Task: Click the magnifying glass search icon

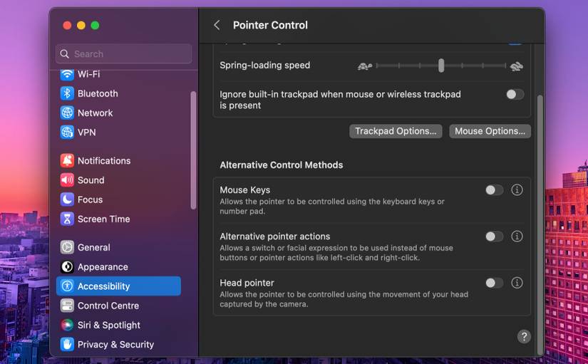Action: [x=64, y=54]
